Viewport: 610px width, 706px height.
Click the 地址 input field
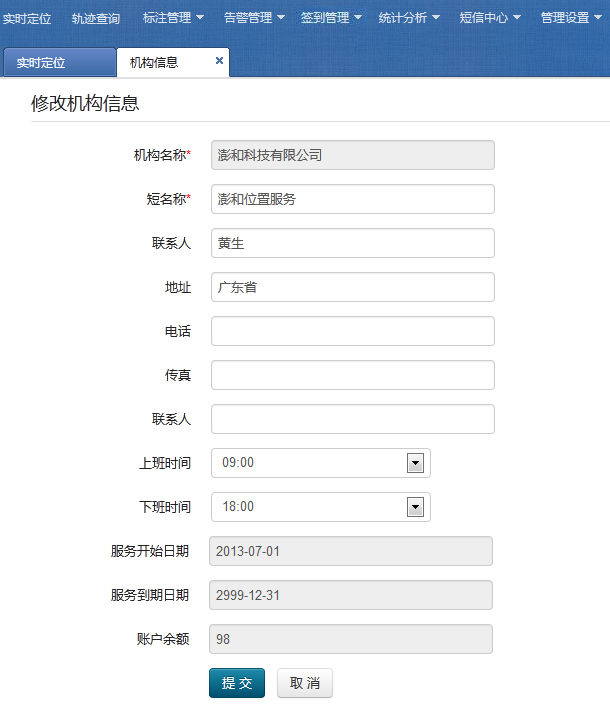tap(352, 287)
